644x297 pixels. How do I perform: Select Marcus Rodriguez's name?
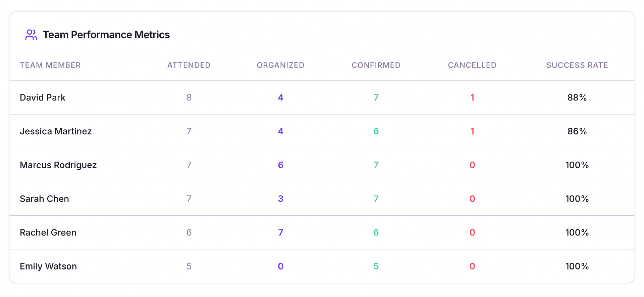pyautogui.click(x=58, y=165)
